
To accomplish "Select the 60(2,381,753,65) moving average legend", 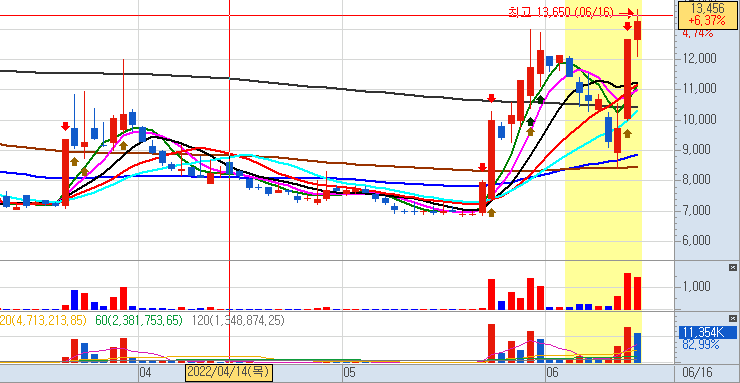I will [x=139, y=321].
